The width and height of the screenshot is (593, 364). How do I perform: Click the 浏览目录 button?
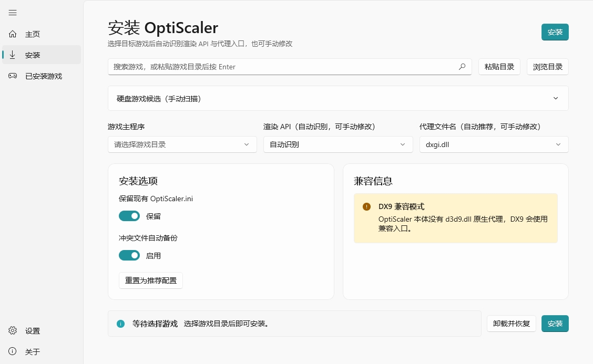coord(548,67)
